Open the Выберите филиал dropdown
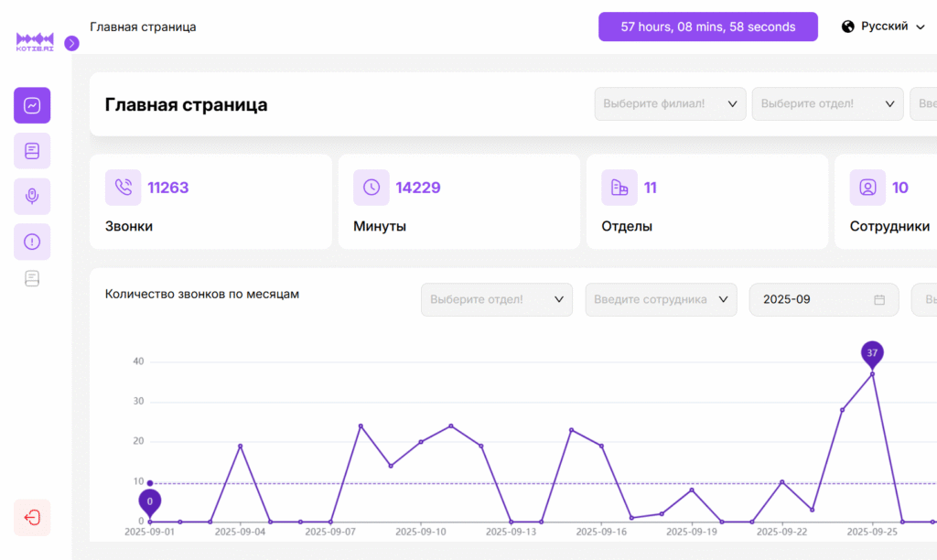937x560 pixels. (x=670, y=104)
